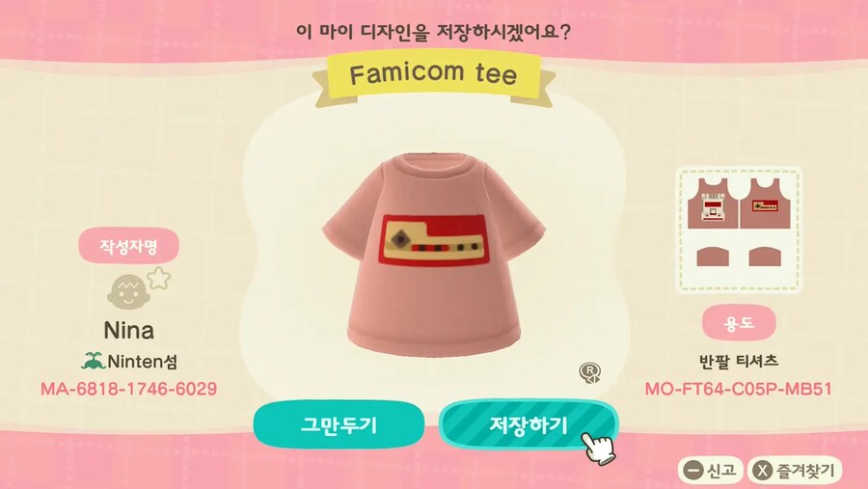This screenshot has width=868, height=489.
Task: Click the creator name Nina
Action: point(129,331)
